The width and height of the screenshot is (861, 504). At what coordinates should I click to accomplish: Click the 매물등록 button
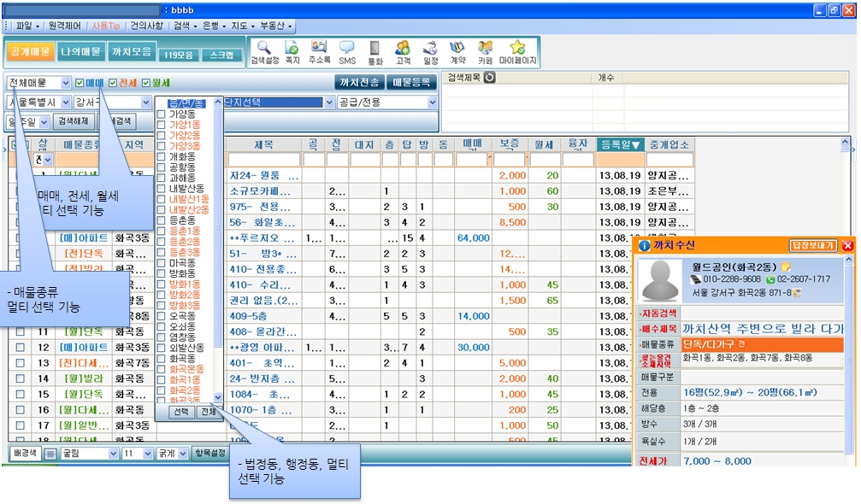pyautogui.click(x=410, y=83)
